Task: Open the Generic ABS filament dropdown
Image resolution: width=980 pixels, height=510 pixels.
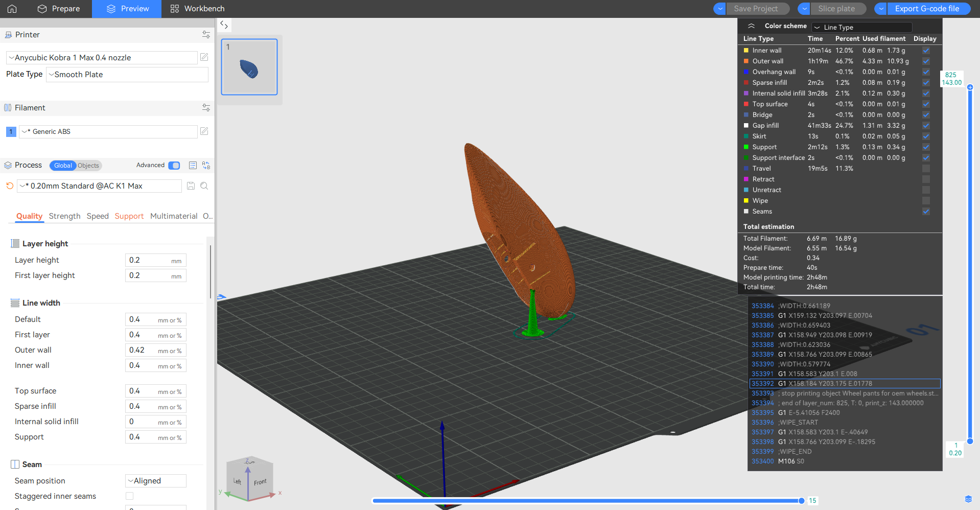Action: pos(108,132)
